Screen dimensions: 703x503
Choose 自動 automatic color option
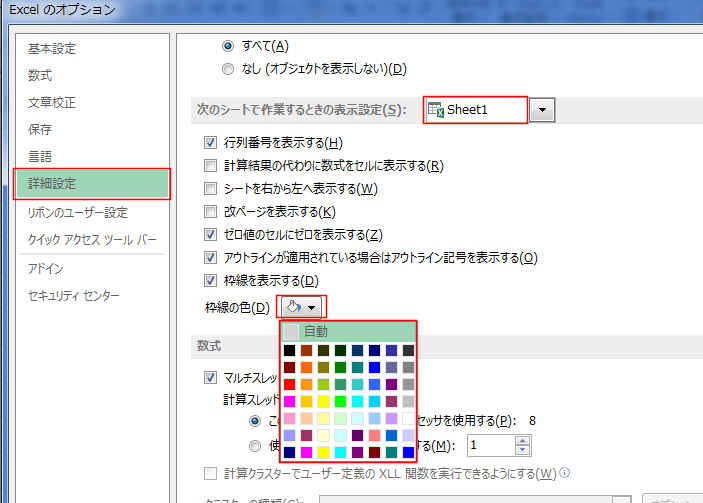349,332
